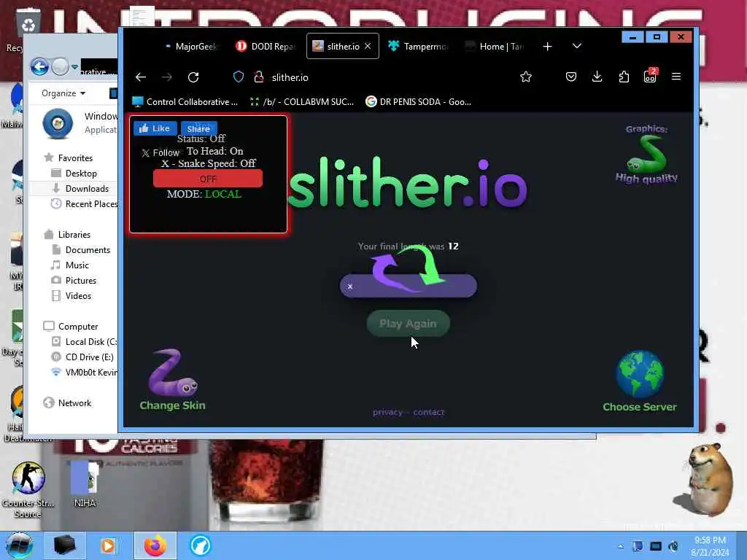This screenshot has height=560, width=747.
Task: Click the Facebook Share button
Action: point(198,128)
